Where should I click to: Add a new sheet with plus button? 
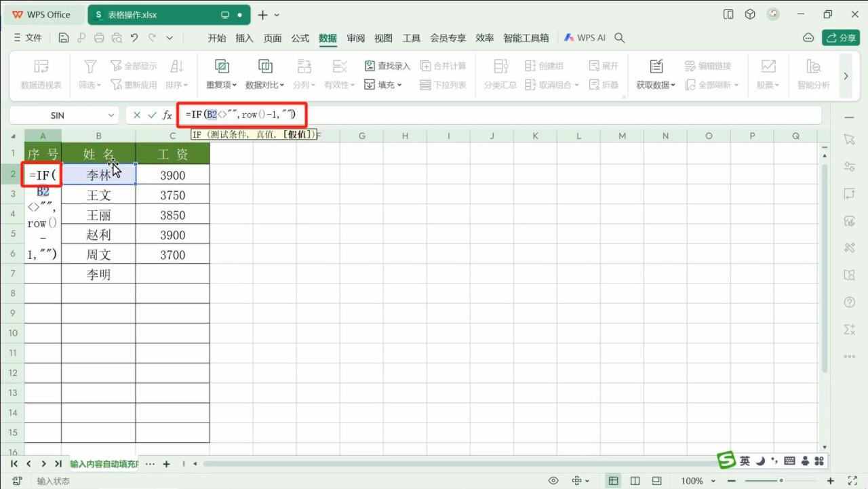pyautogui.click(x=166, y=464)
